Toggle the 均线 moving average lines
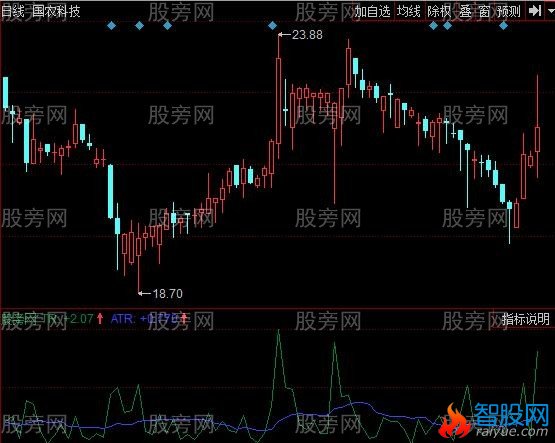Viewport: 555px width, 443px height. coord(408,11)
